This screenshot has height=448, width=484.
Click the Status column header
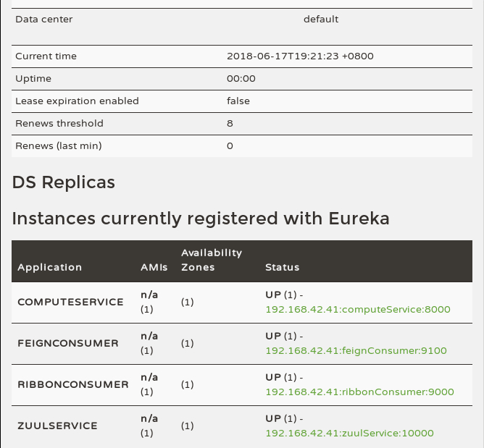283,267
